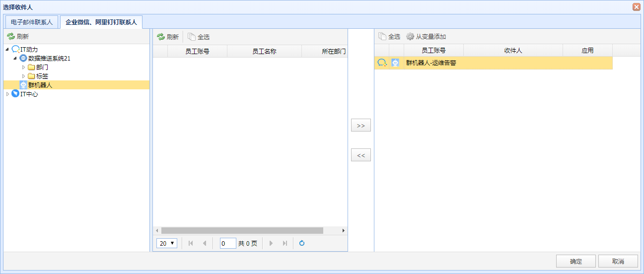Expand the IT中心 node
This screenshot has width=644, height=274.
click(x=7, y=94)
